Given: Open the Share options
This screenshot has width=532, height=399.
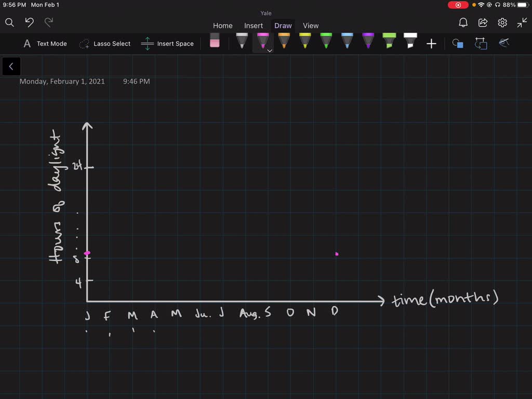Looking at the screenshot, I should tap(483, 22).
